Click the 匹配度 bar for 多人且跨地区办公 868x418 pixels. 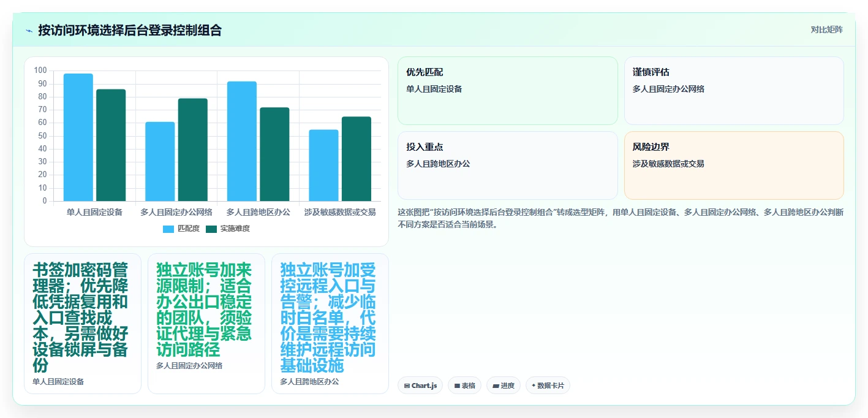click(x=242, y=141)
